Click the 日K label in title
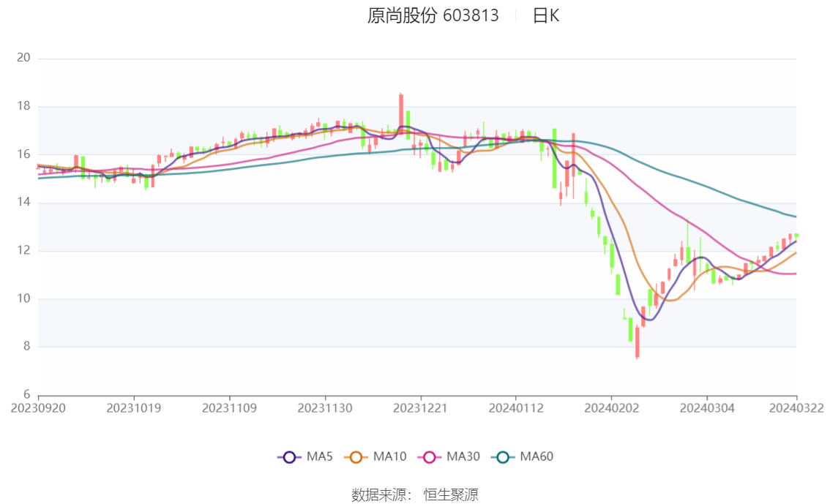This screenshot has width=830, height=504. click(x=546, y=15)
